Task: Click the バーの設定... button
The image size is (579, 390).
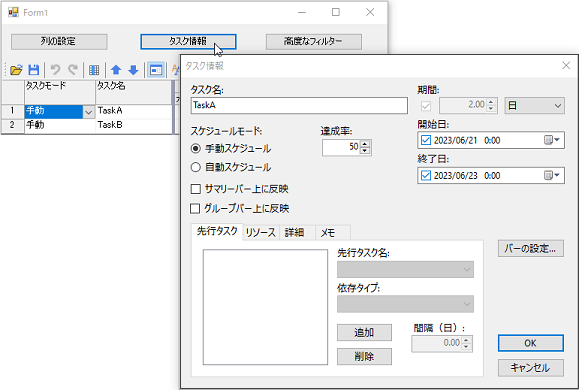Action: [x=531, y=249]
